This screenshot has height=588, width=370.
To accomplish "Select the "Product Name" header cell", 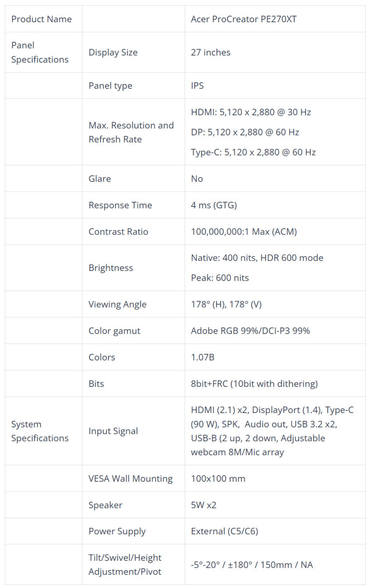I will pyautogui.click(x=41, y=19).
